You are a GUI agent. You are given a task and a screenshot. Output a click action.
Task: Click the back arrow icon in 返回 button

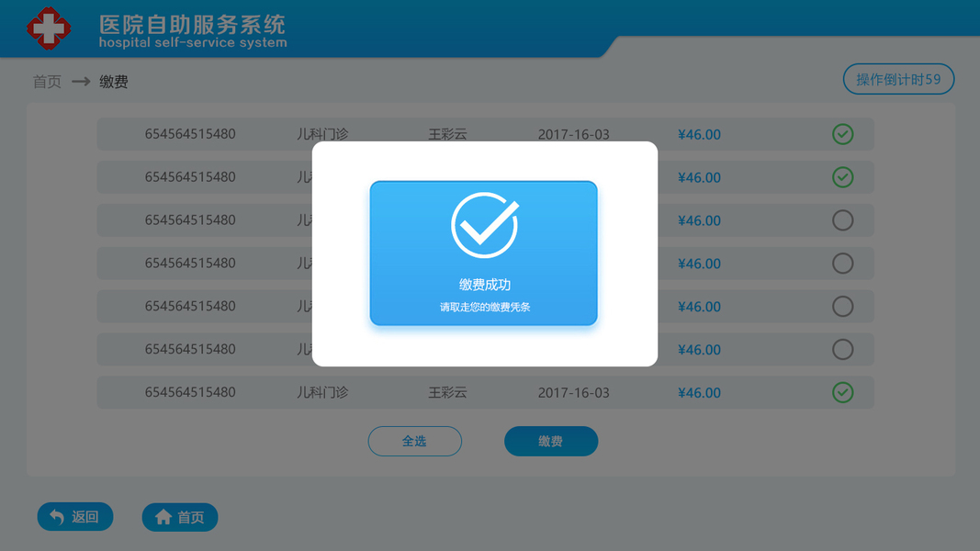pyautogui.click(x=57, y=517)
